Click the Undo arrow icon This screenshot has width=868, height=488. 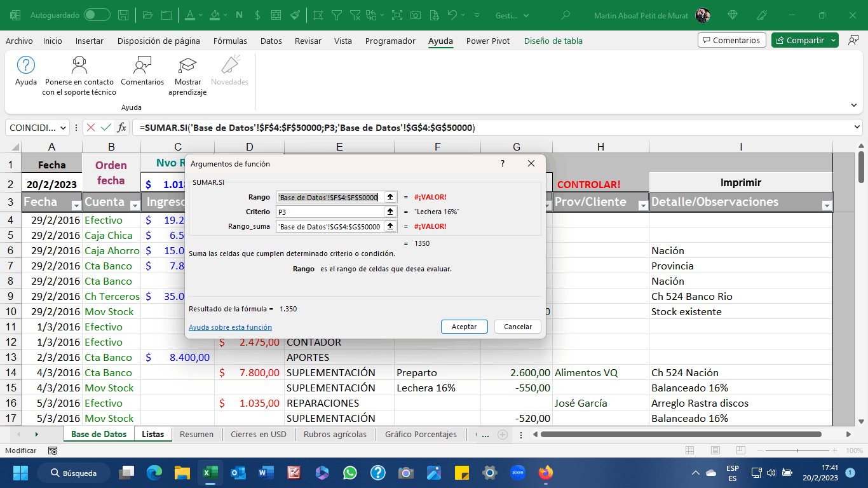tap(452, 15)
